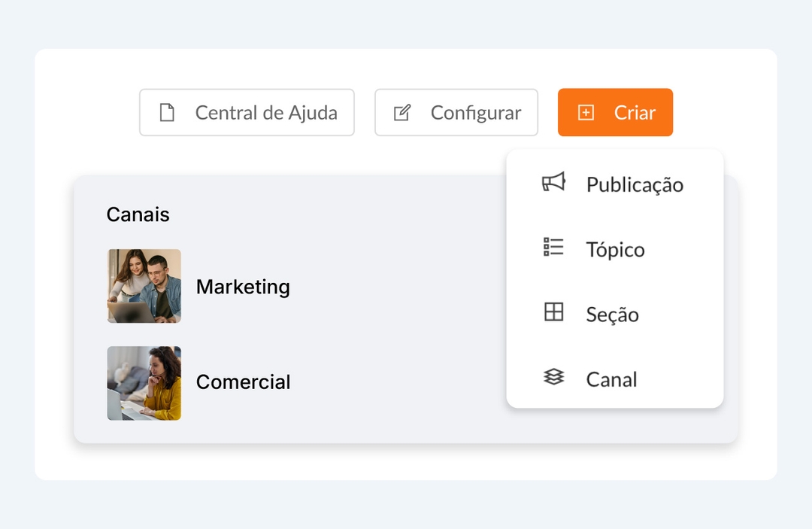Click the grid icon beside Seção
This screenshot has height=529, width=812.
(x=553, y=312)
